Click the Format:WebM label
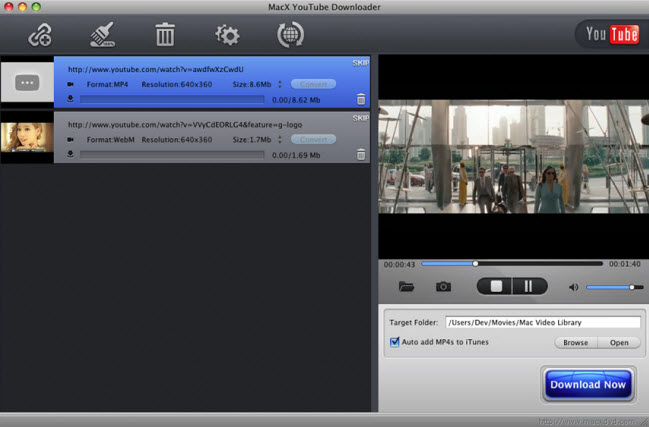This screenshot has width=649, height=427. (x=111, y=140)
